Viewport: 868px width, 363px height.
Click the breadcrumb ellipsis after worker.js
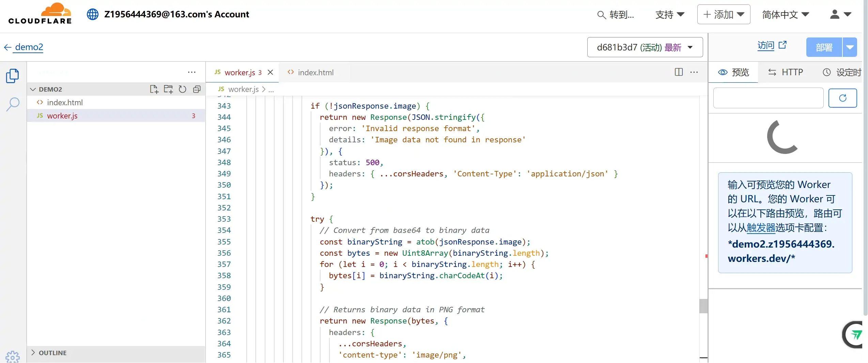271,90
